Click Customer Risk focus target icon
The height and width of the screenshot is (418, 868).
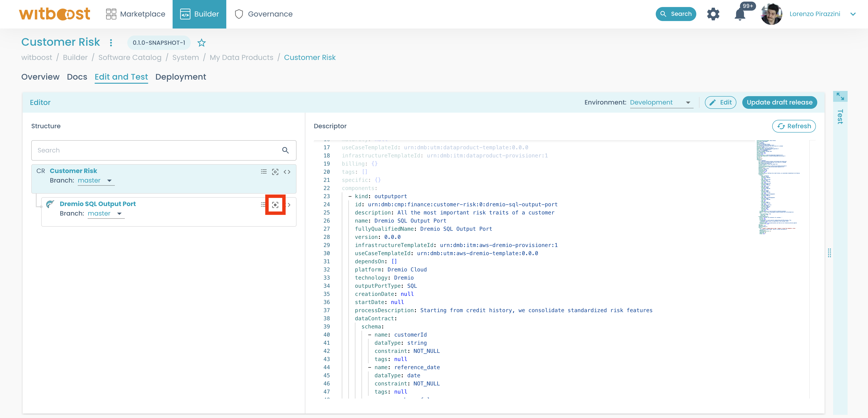275,172
